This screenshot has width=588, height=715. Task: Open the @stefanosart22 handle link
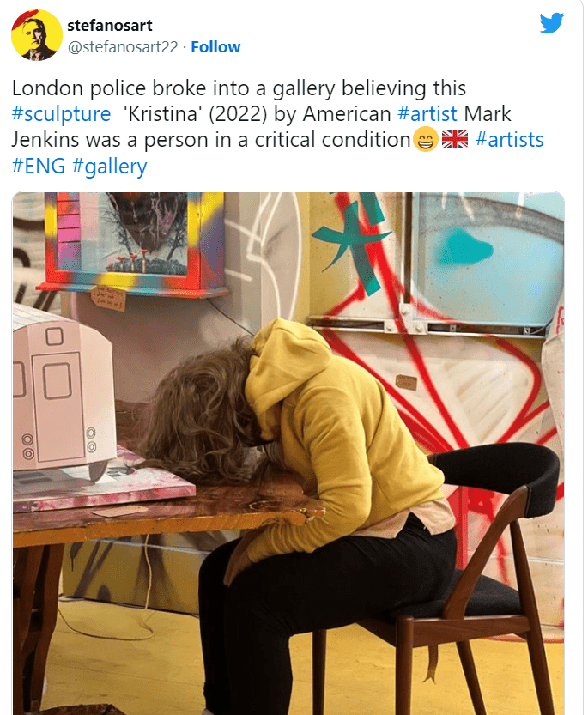click(x=123, y=47)
